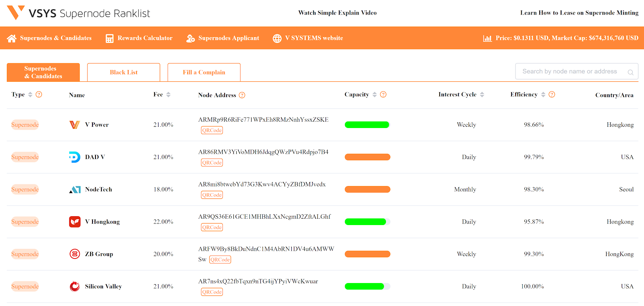The image size is (644, 306).
Task: Click NodeTech orange capacity bar
Action: click(x=367, y=189)
